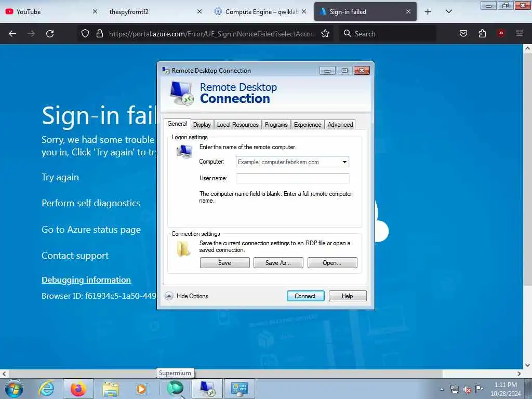The image size is (532, 399).
Task: Click the Remote Desktop title bar icon
Action: pos(166,70)
